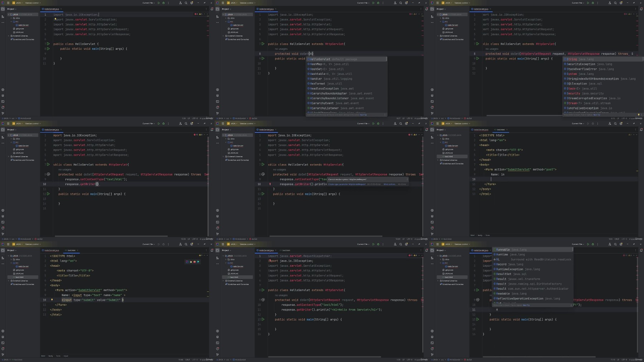
Task: Open Git tool icon in String popup window sidebar
Action: [432, 113]
